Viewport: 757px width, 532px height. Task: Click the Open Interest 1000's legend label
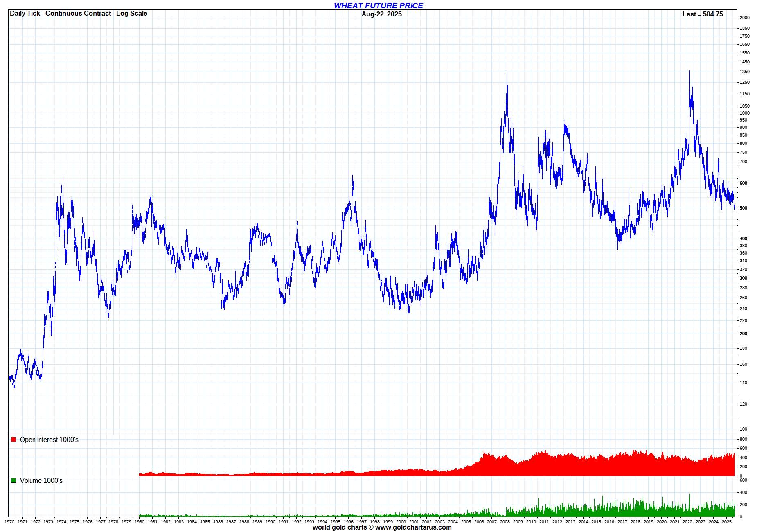(49, 440)
